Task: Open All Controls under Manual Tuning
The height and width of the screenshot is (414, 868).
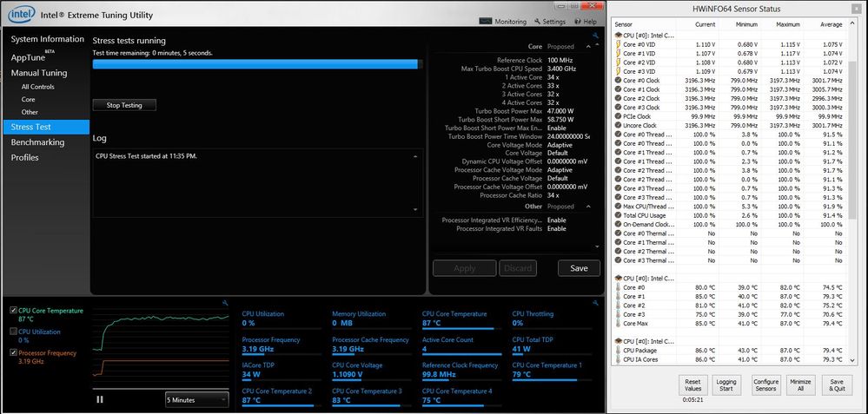Action: [x=37, y=87]
